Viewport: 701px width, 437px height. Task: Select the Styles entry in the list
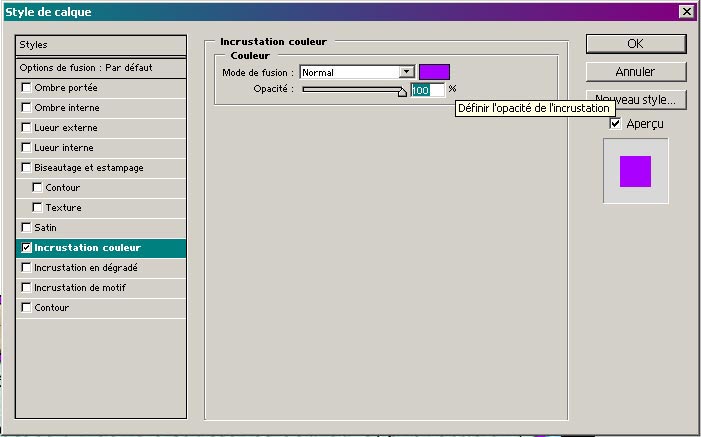pos(101,45)
